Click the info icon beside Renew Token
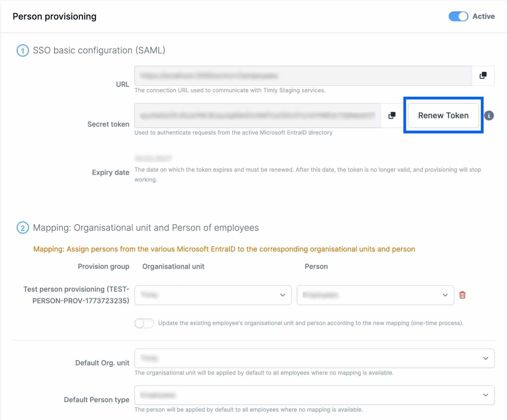507x420 pixels. tap(489, 116)
